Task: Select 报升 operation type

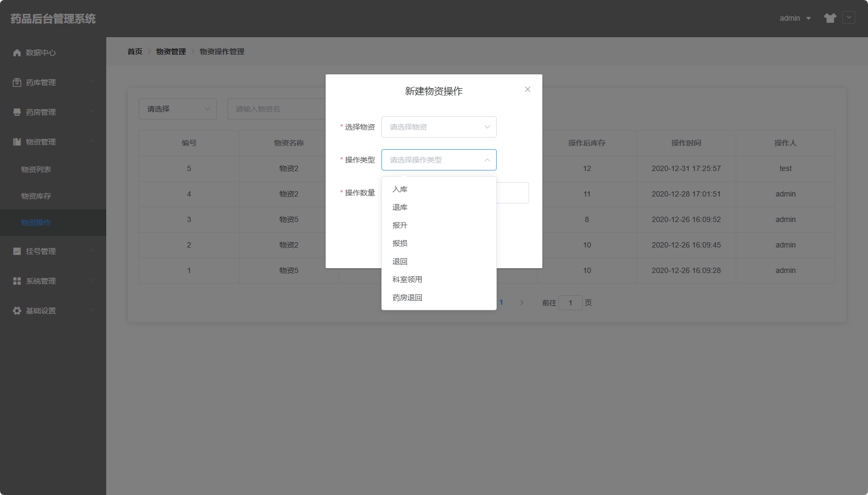Action: click(439, 225)
